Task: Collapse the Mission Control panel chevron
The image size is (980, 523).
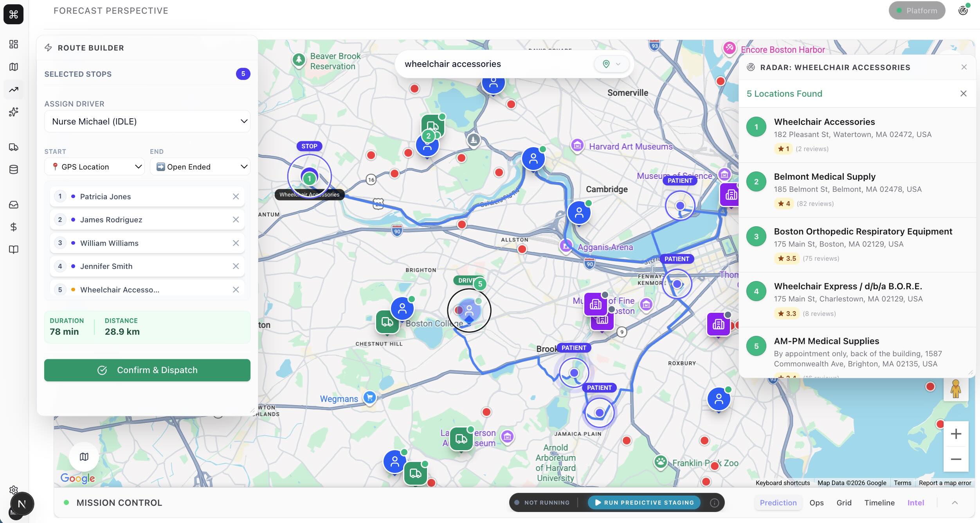Action: [955, 503]
